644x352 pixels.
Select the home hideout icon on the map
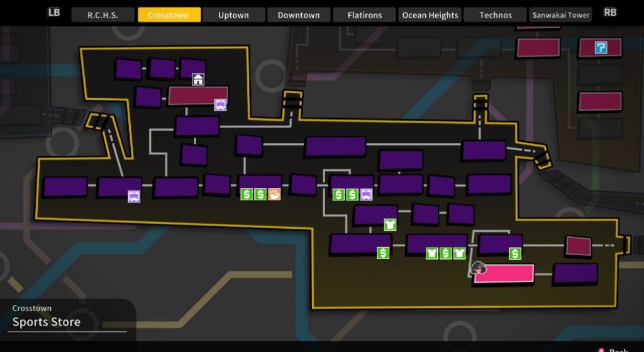[x=198, y=79]
